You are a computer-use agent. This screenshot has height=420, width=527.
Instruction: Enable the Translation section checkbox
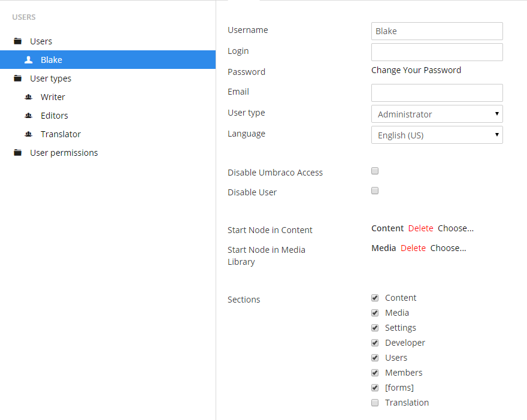[375, 403]
